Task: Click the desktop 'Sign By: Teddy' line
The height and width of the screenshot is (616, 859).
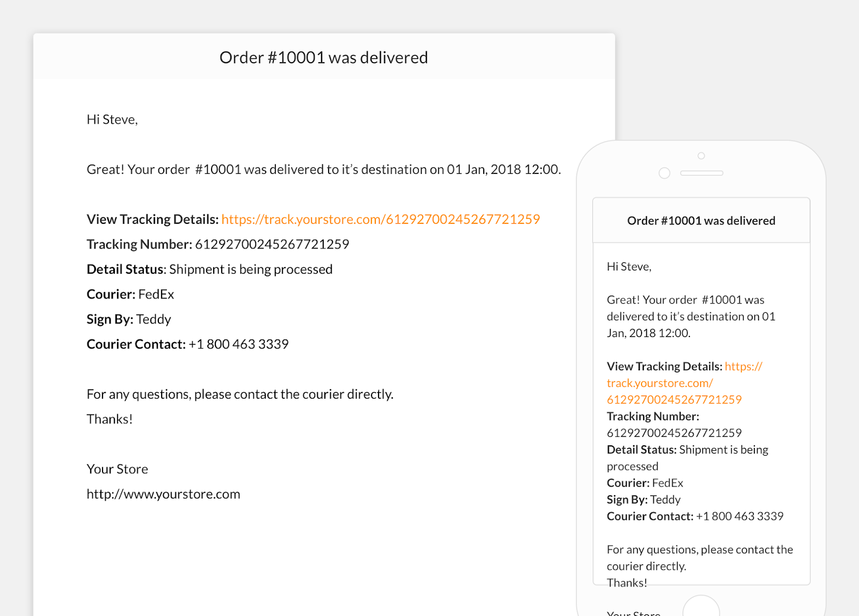Action: (x=129, y=319)
